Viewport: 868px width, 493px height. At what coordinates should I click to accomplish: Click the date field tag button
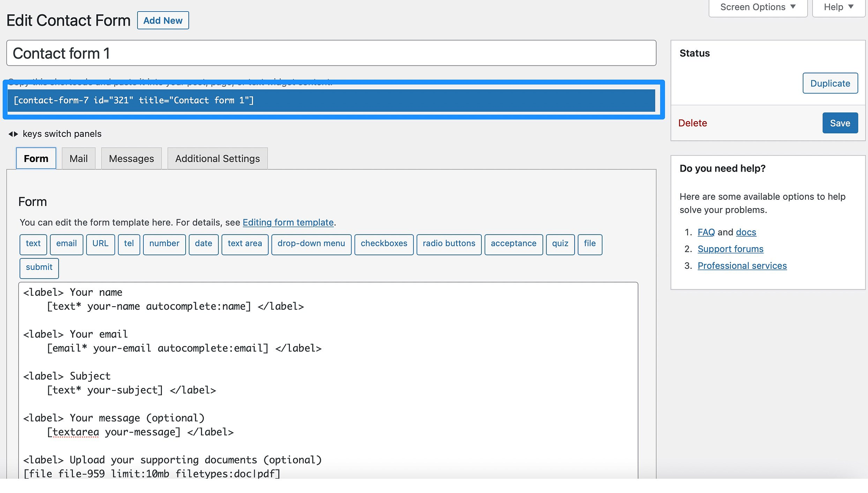pos(203,244)
